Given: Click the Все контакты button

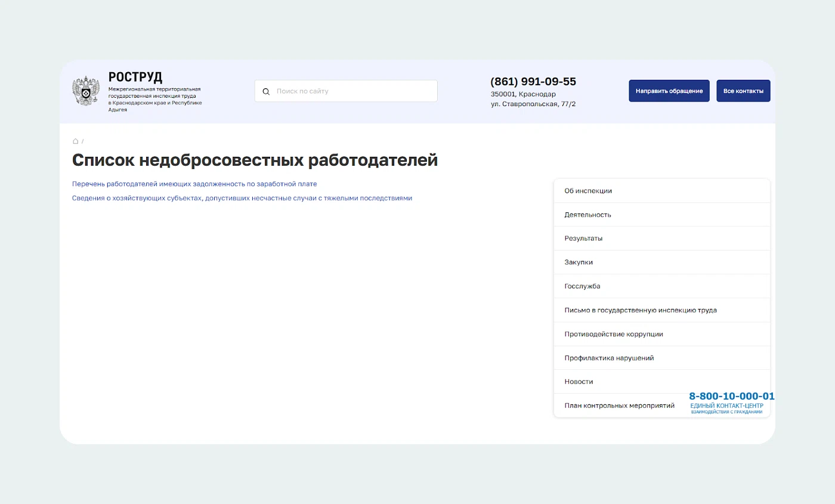Looking at the screenshot, I should pos(743,91).
